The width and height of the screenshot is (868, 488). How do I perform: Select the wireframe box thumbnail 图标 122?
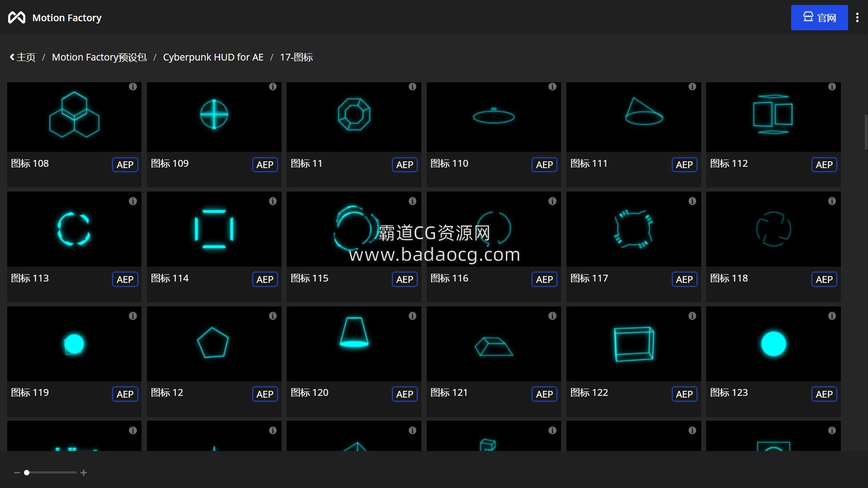click(x=633, y=344)
